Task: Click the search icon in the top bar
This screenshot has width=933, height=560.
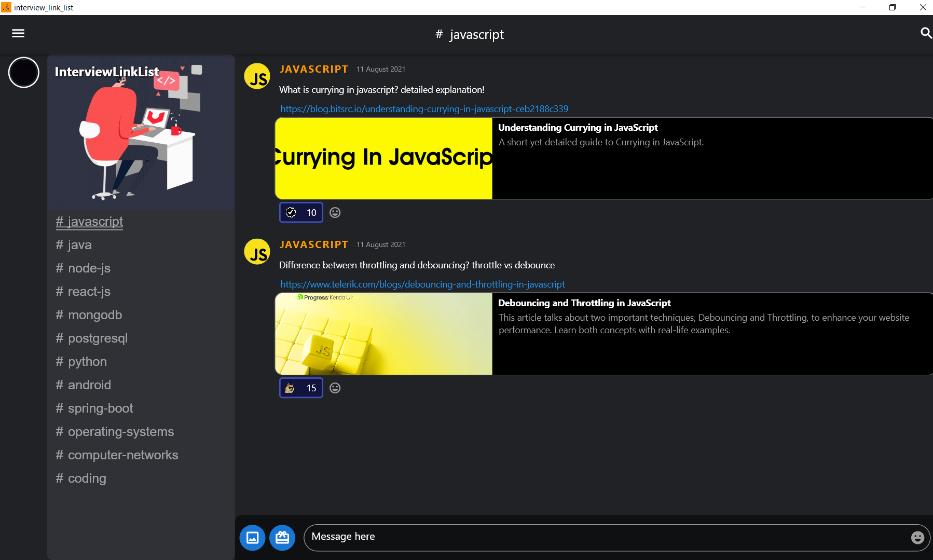Action: tap(926, 33)
